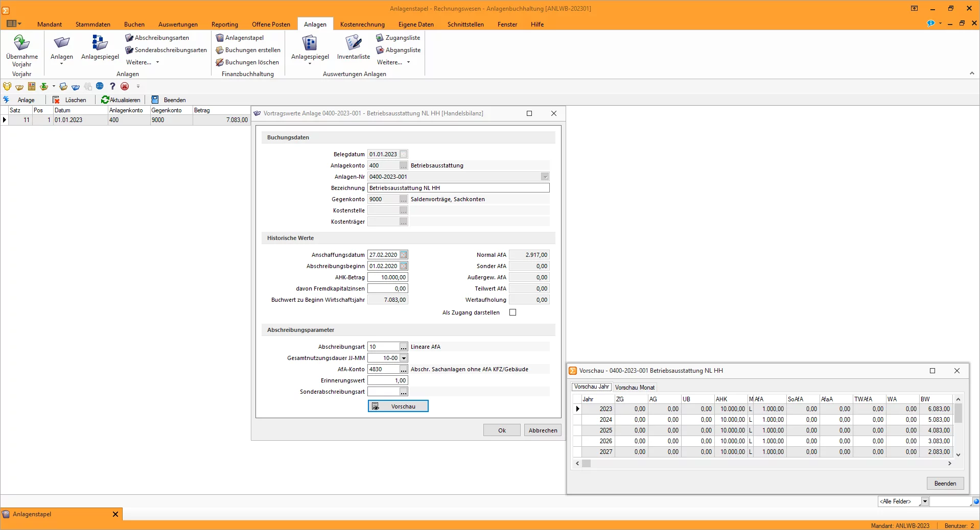
Task: Expand Weitere in the Anlagen group
Action: (x=143, y=62)
